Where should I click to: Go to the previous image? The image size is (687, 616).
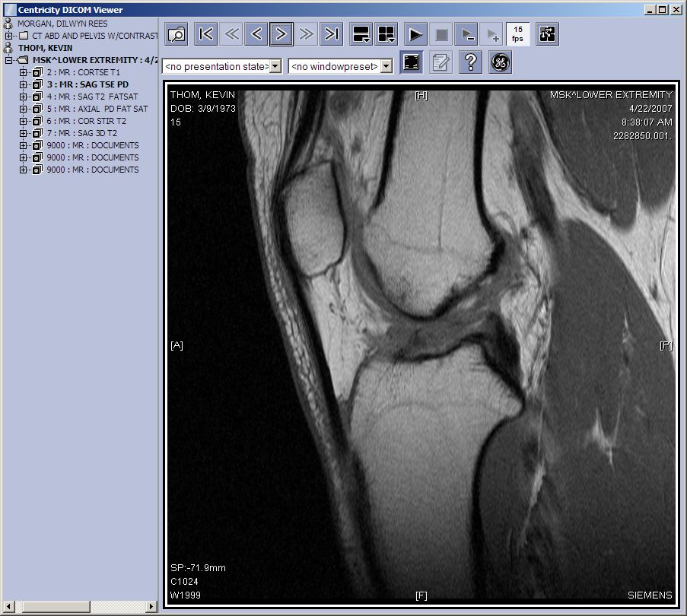click(256, 33)
